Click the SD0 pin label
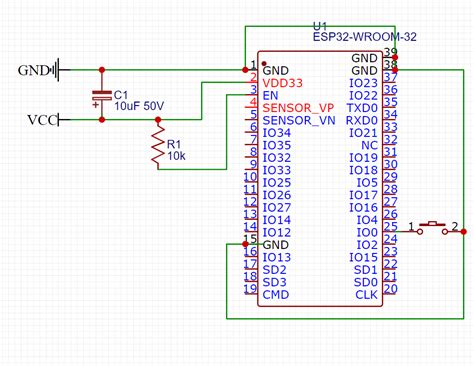 click(366, 282)
